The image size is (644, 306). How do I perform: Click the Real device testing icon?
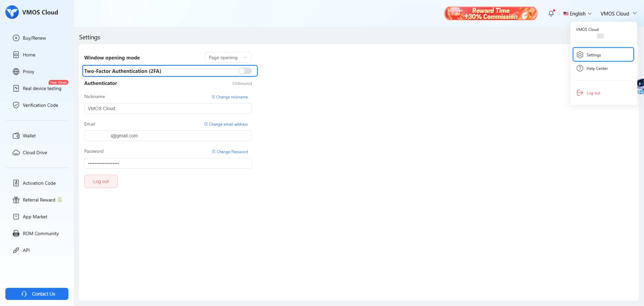click(x=16, y=88)
